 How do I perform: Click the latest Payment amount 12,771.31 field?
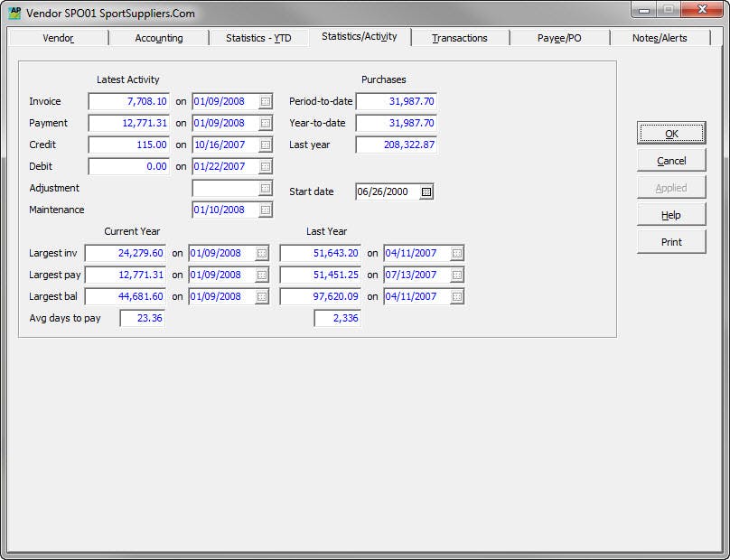128,124
